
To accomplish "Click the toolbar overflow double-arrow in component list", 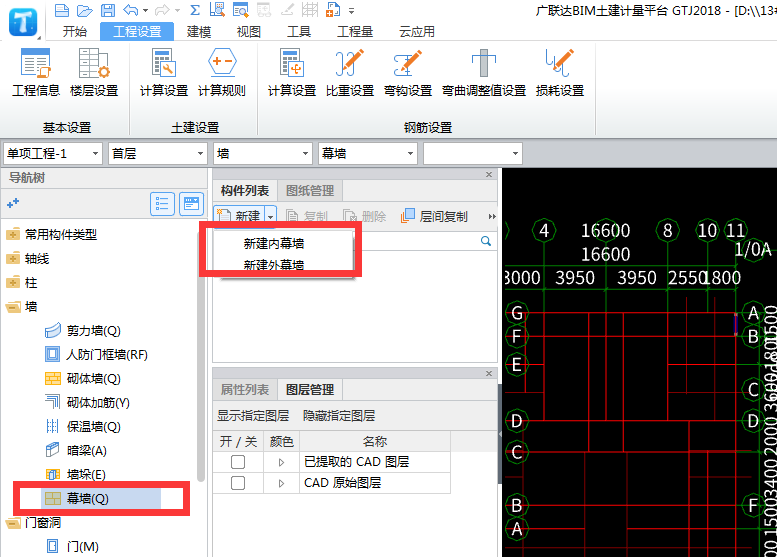I will click(x=492, y=216).
